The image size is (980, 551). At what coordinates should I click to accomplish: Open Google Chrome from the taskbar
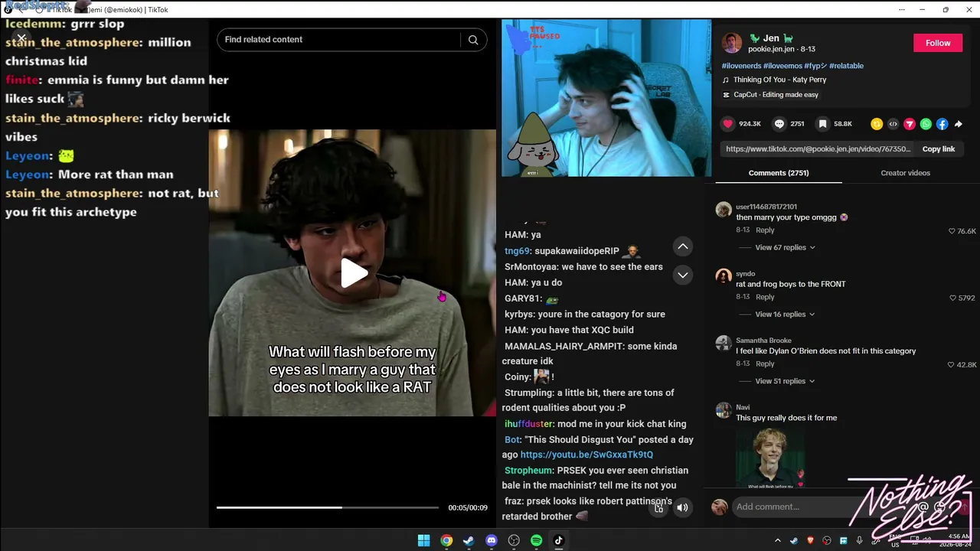point(446,540)
